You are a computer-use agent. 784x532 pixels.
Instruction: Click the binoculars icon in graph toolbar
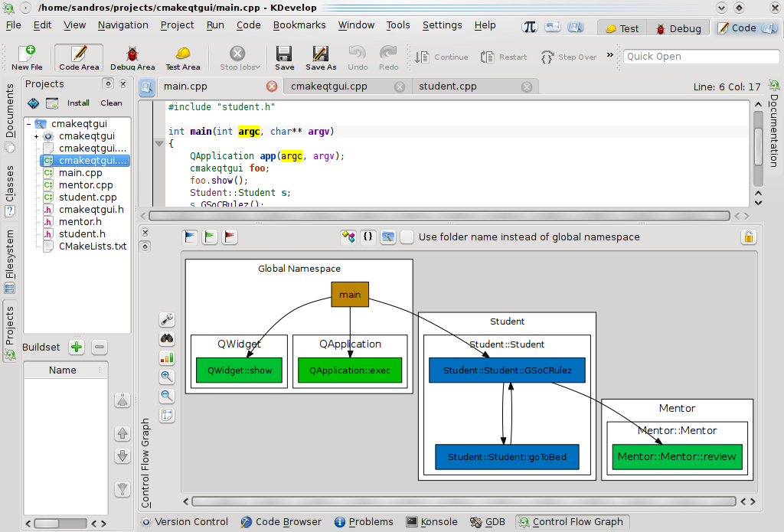166,338
